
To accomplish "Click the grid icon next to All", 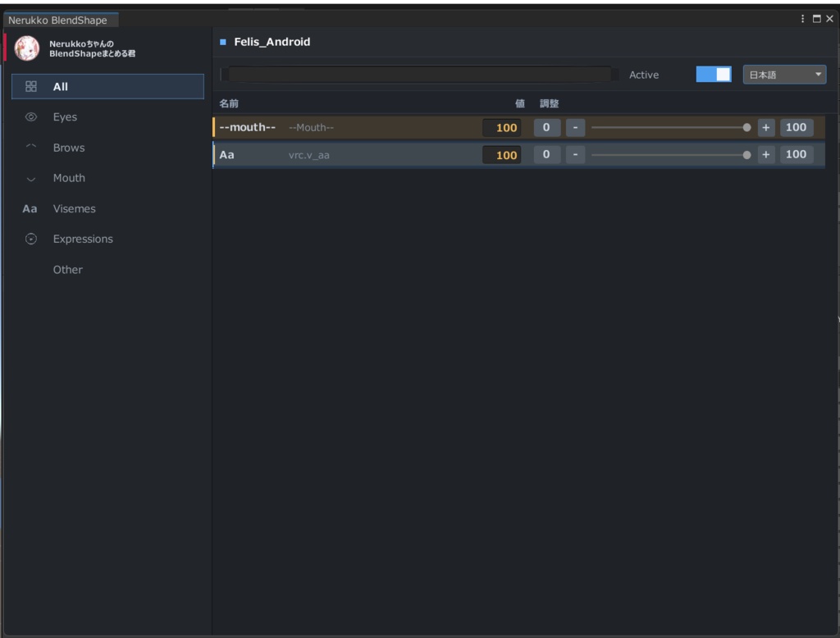I will (x=31, y=86).
